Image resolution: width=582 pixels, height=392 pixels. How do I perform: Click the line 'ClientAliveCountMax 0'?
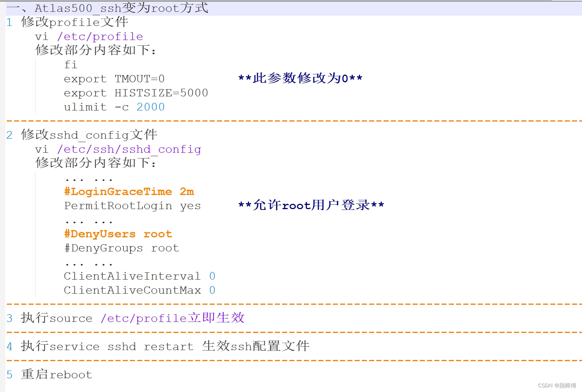[x=140, y=290]
